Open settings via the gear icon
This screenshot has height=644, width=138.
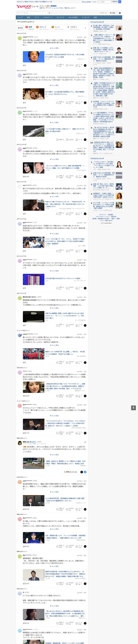pos(120,13)
